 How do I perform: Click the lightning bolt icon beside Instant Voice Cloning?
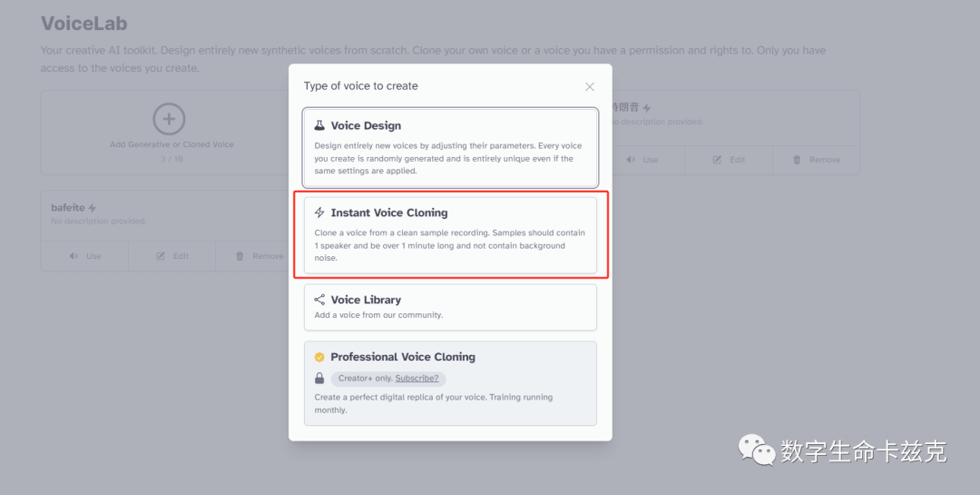[x=319, y=213]
